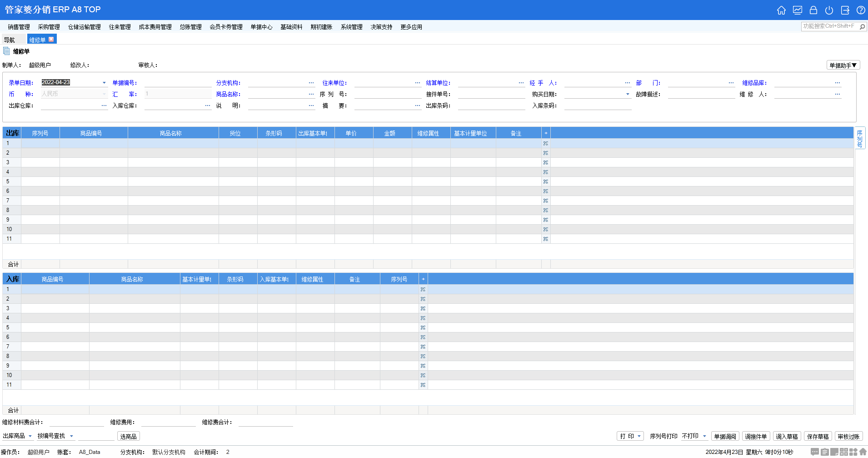Open help via question mark icon
868x458 pixels.
click(861, 10)
